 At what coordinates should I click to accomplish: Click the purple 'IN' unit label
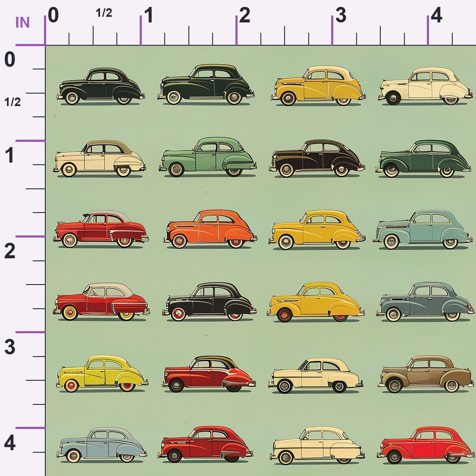[22, 22]
